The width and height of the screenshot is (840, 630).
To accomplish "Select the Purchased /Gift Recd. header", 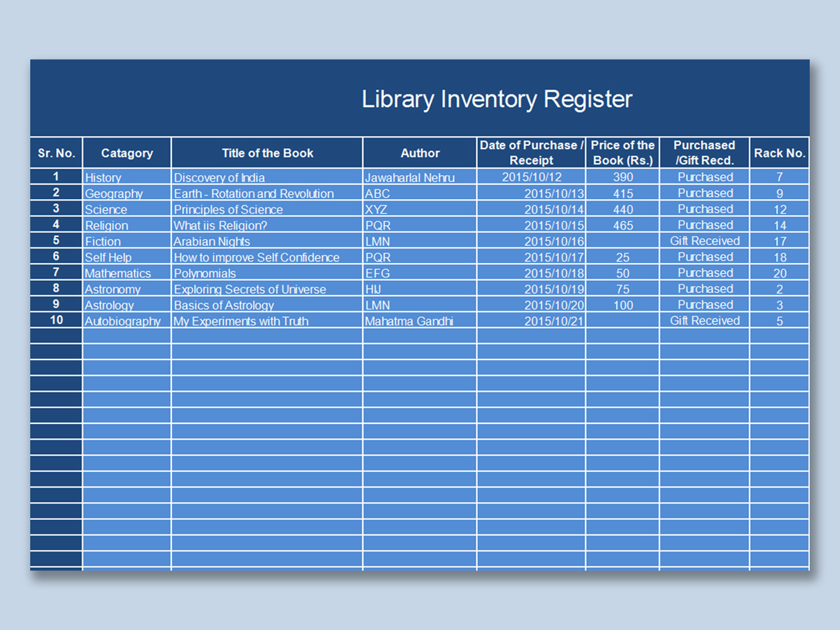I will 704,153.
